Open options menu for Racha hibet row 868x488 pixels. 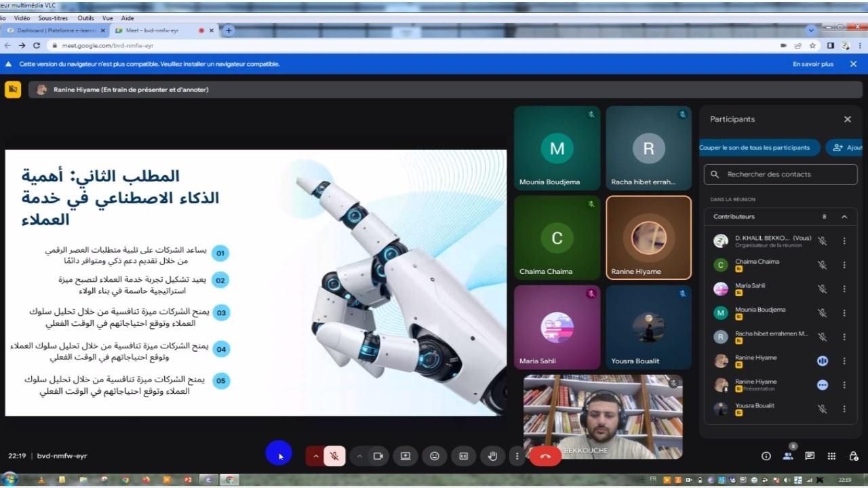tap(844, 337)
